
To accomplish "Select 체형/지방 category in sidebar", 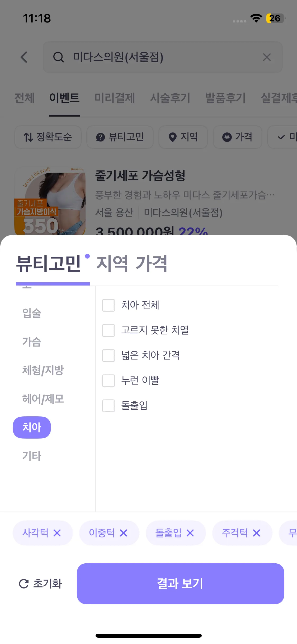I will pos(43,370).
